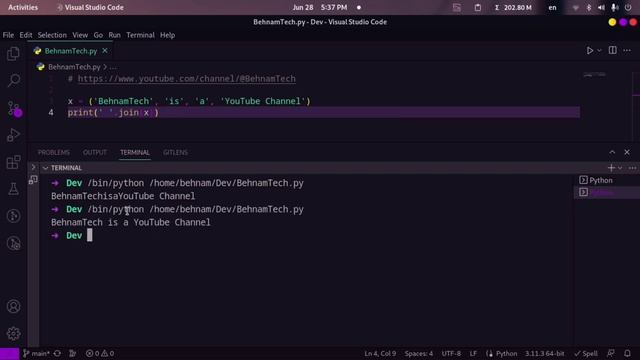
Task: Open the Source Control view
Action: click(x=14, y=109)
